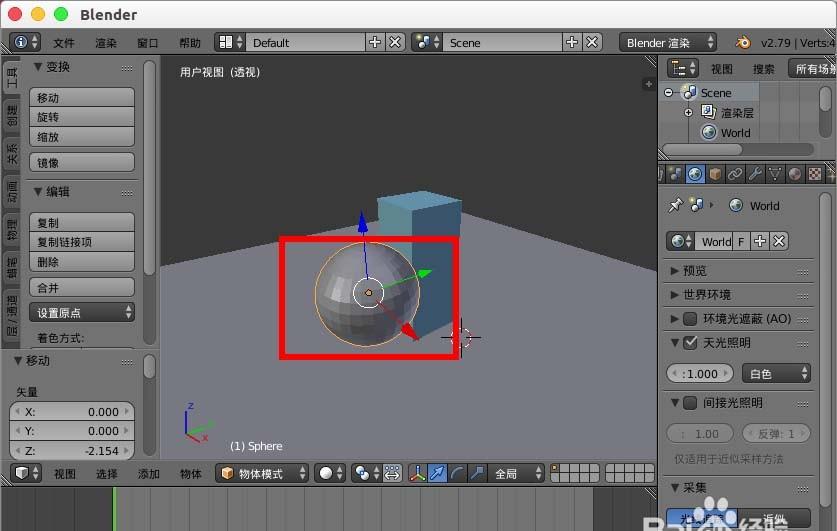Open the 设置原点 dropdown
This screenshot has height=531, width=837.
click(x=82, y=312)
